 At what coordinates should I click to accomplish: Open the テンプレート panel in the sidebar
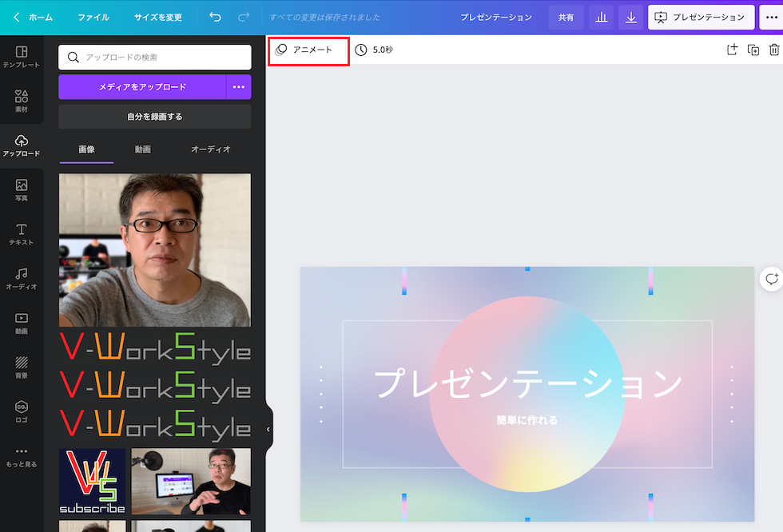coord(22,56)
